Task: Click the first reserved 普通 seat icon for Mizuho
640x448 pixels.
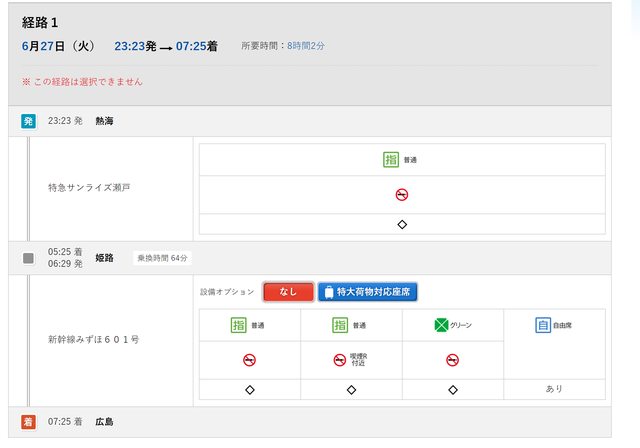Action: pyautogui.click(x=238, y=325)
